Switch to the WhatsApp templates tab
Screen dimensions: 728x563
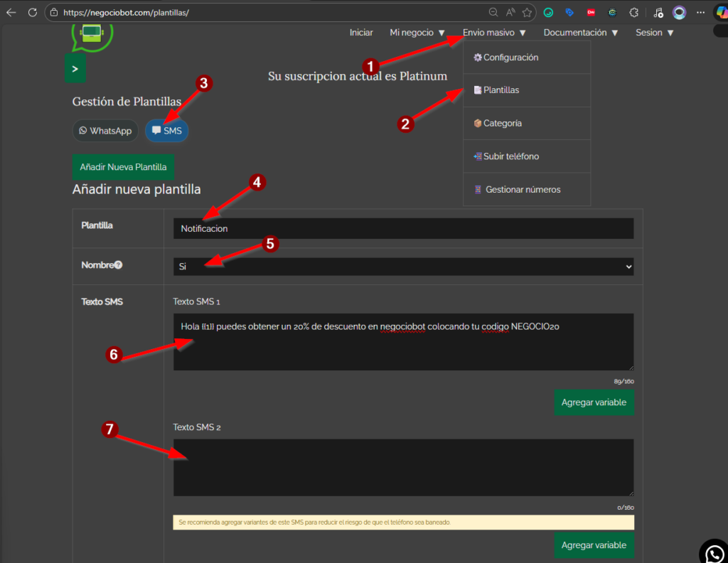[x=105, y=131]
